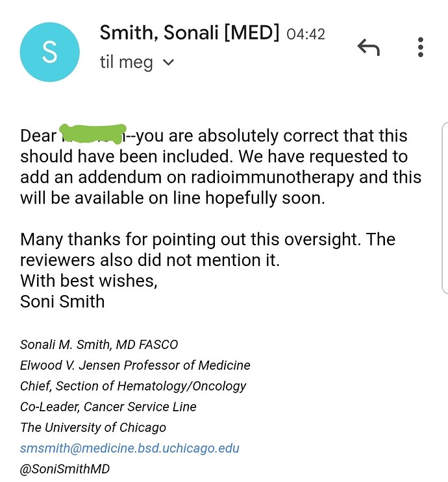Click 'The University of Chicago' signature line
Screen dimensions: 448x482
tap(93, 428)
